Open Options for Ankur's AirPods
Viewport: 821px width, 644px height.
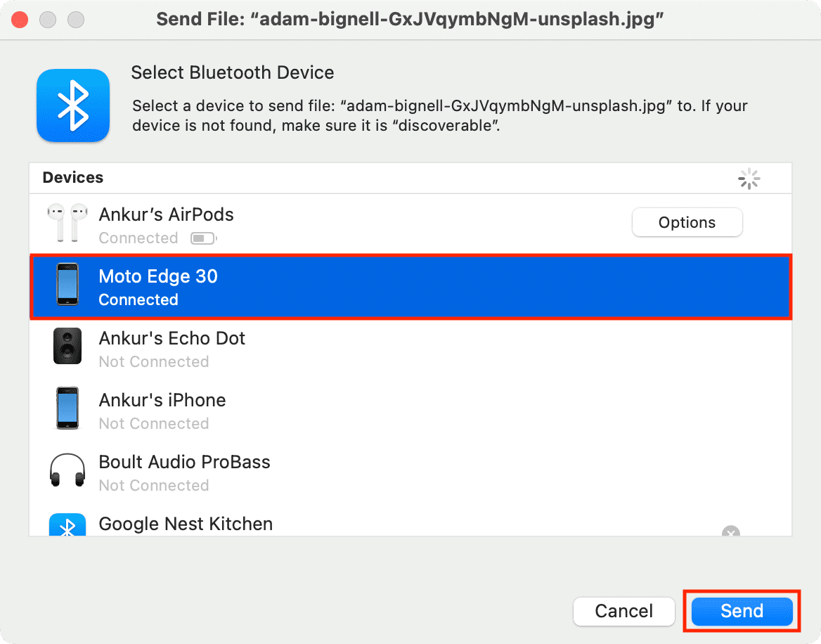pyautogui.click(x=687, y=223)
